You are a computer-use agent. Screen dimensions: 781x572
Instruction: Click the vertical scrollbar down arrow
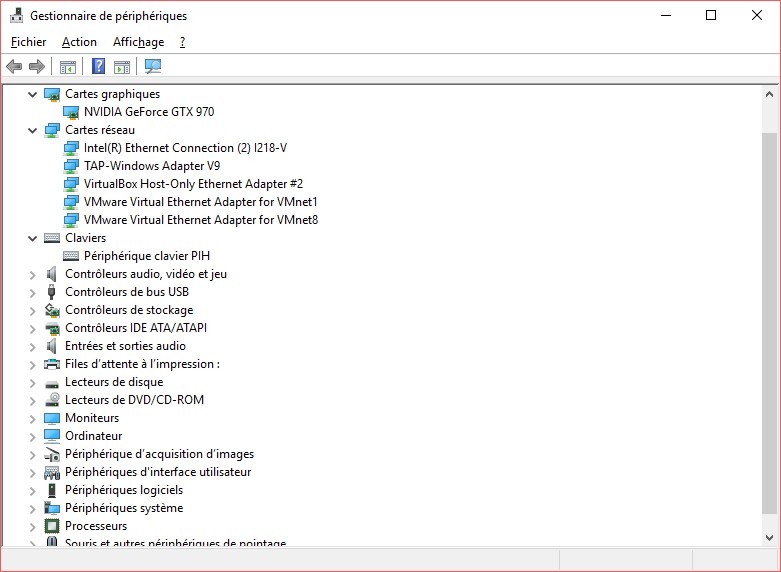point(769,538)
